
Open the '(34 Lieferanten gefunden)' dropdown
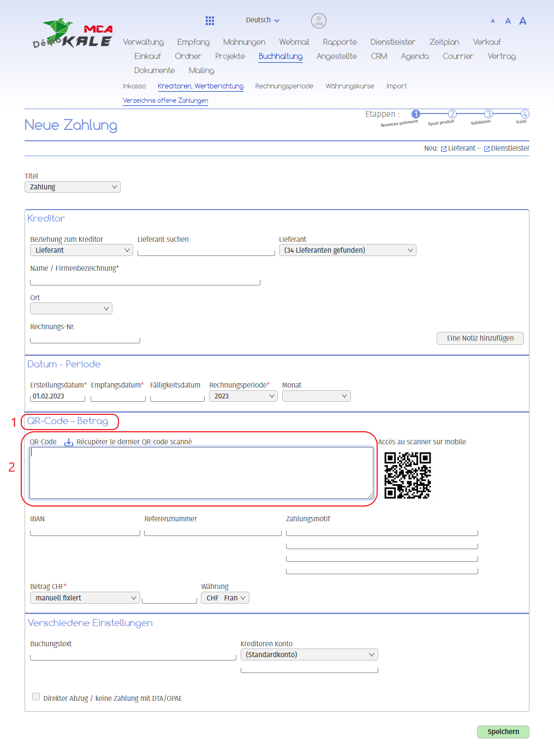pos(347,249)
